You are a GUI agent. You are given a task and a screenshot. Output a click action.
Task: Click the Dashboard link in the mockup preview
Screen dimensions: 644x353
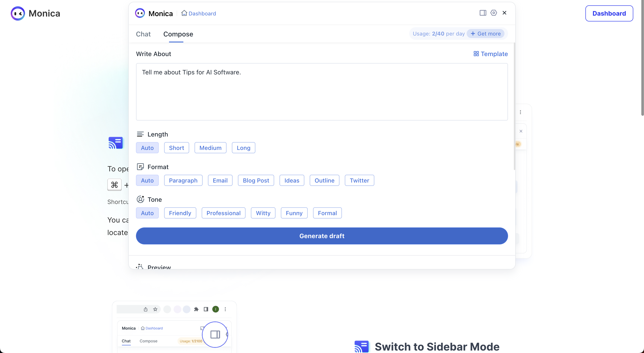[154, 328]
